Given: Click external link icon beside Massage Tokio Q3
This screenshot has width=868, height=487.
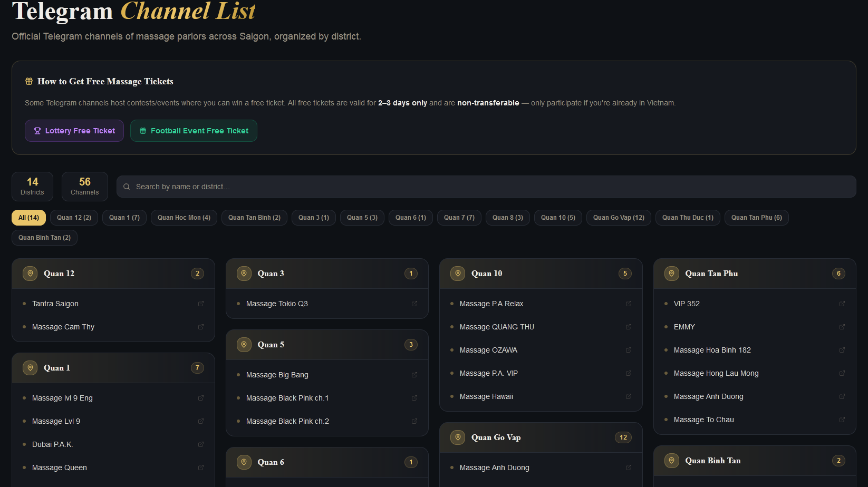Looking at the screenshot, I should click(x=414, y=304).
